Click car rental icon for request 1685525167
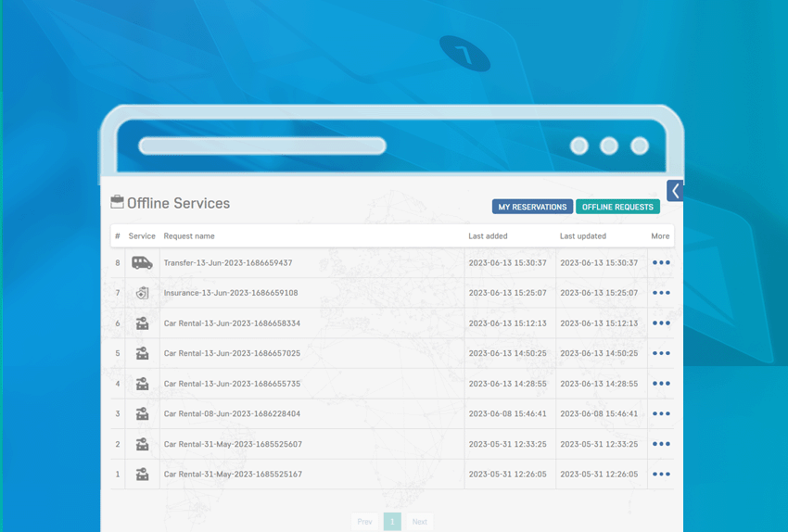 (x=142, y=475)
